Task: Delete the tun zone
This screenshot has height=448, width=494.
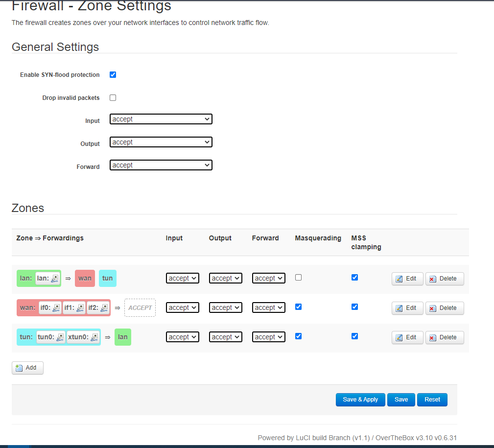Action: click(x=444, y=337)
